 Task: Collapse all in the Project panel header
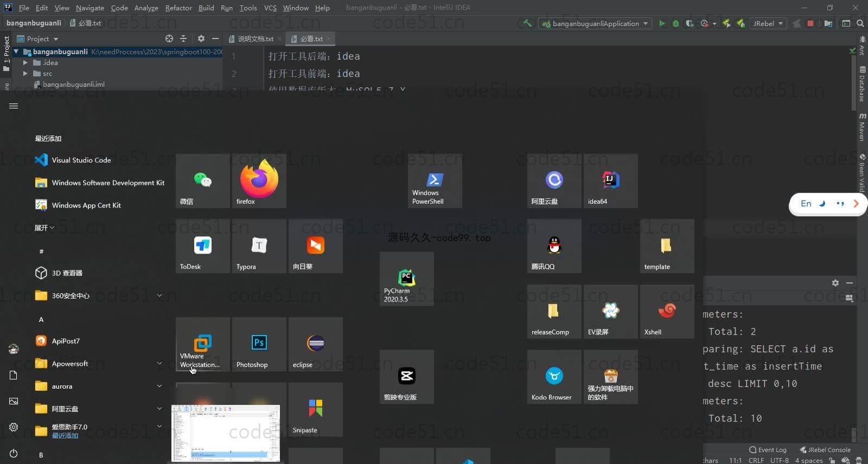tap(183, 38)
